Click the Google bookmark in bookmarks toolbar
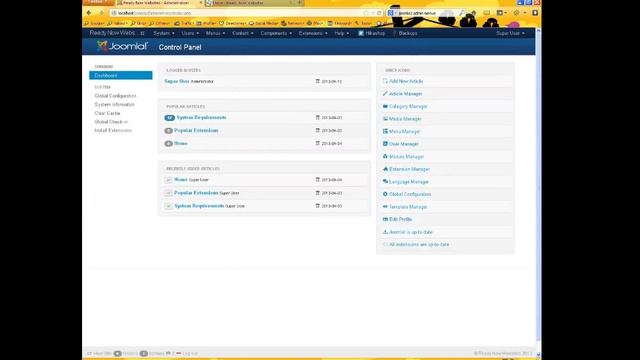 click(95, 23)
